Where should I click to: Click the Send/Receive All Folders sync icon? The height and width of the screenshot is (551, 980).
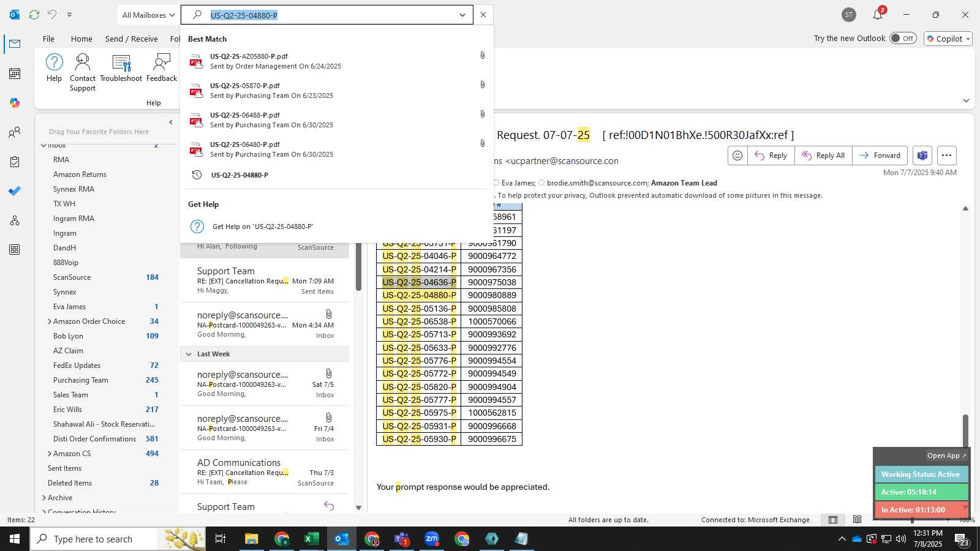[x=34, y=15]
